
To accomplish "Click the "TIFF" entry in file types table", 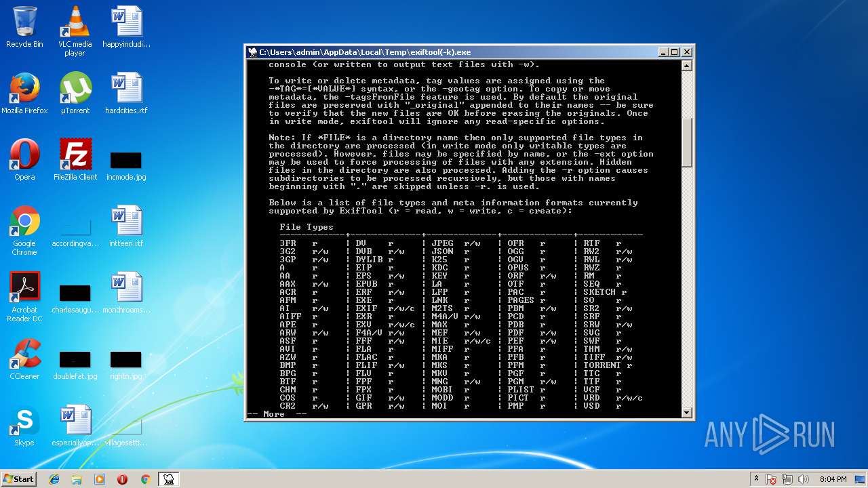I will coord(594,357).
